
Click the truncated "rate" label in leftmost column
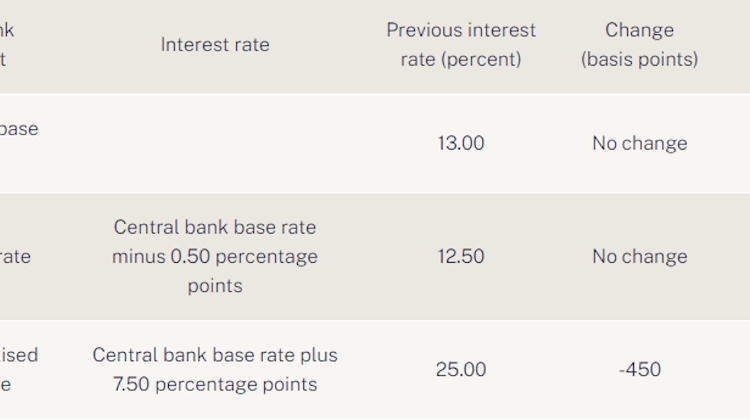15,256
